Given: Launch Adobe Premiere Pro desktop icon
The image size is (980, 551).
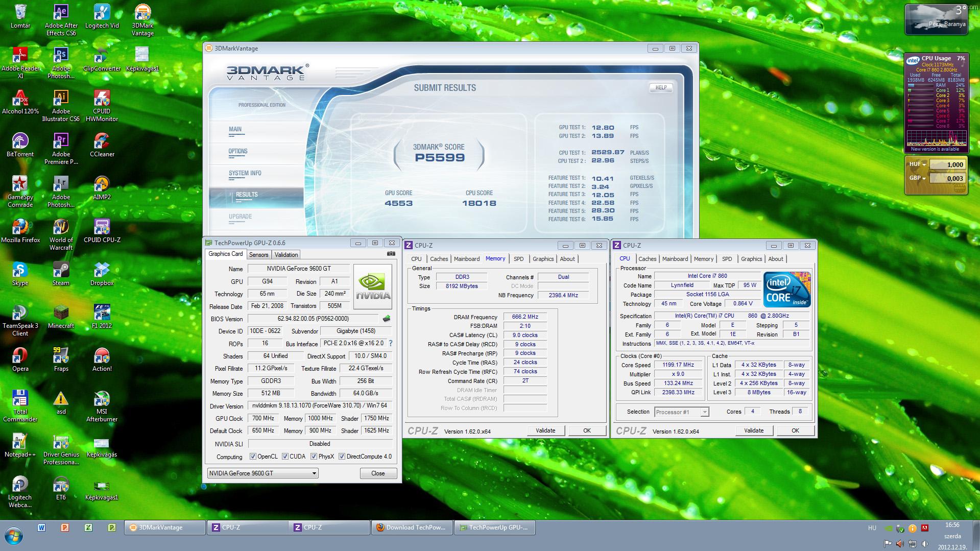Looking at the screenshot, I should click(61, 149).
